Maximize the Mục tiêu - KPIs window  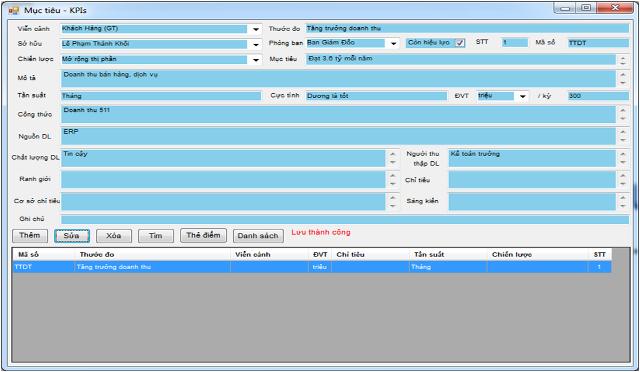pyautogui.click(x=586, y=8)
